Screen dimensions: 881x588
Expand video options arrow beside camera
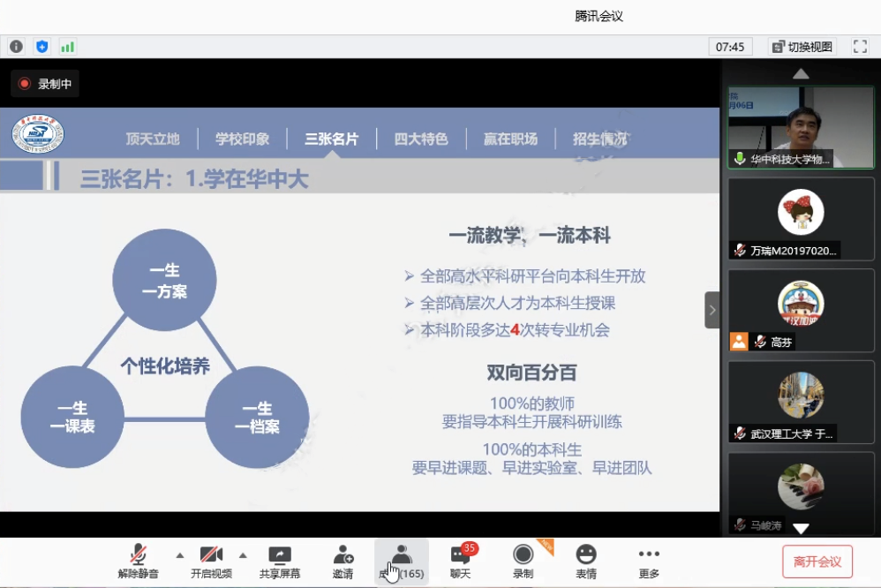point(242,555)
